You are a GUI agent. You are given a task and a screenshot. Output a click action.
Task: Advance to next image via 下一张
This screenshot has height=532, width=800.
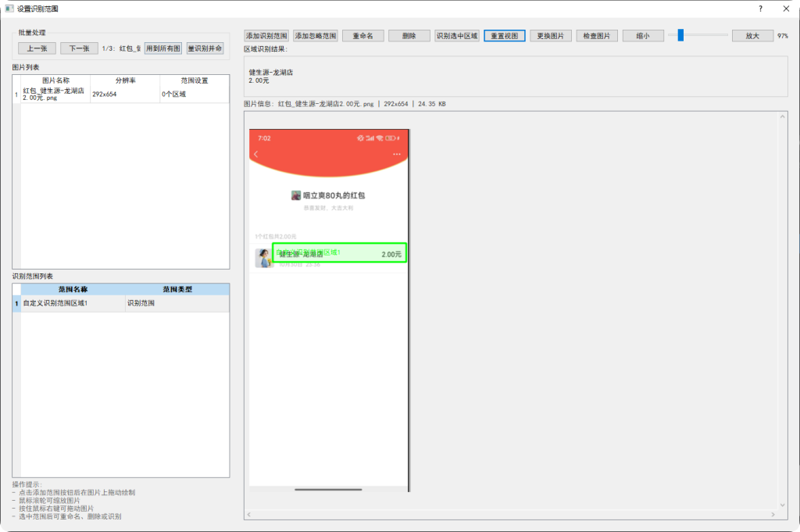[x=80, y=48]
